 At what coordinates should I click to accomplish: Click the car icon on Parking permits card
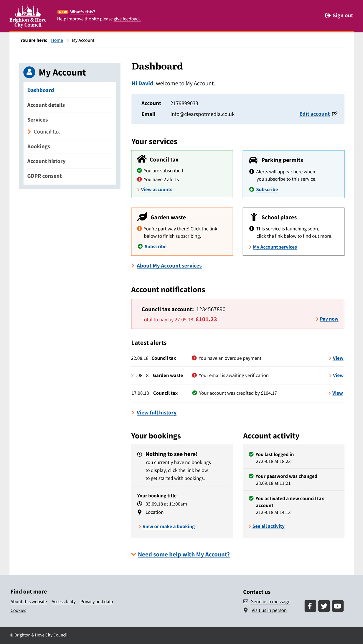[x=253, y=160]
